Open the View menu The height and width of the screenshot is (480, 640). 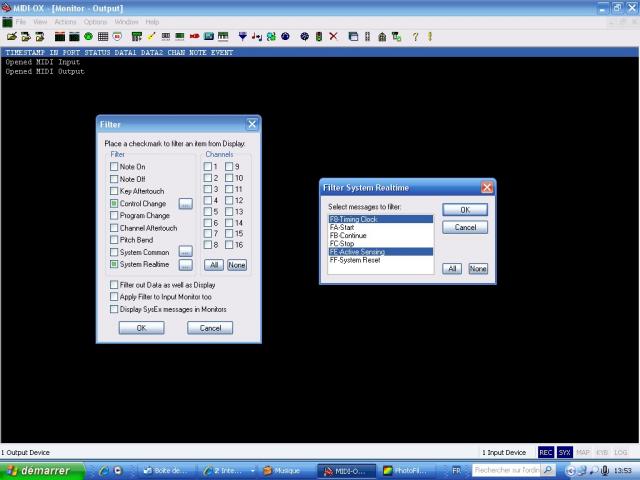click(40, 22)
